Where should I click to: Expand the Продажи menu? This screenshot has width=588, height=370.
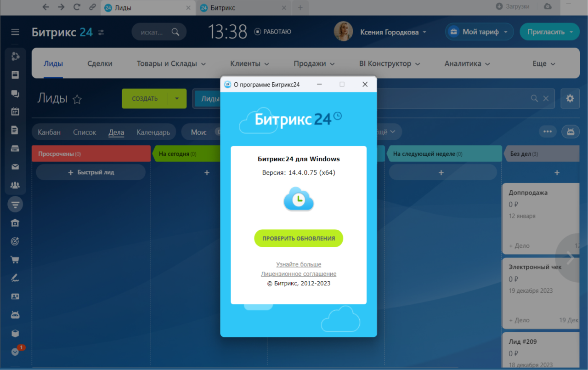(x=314, y=64)
